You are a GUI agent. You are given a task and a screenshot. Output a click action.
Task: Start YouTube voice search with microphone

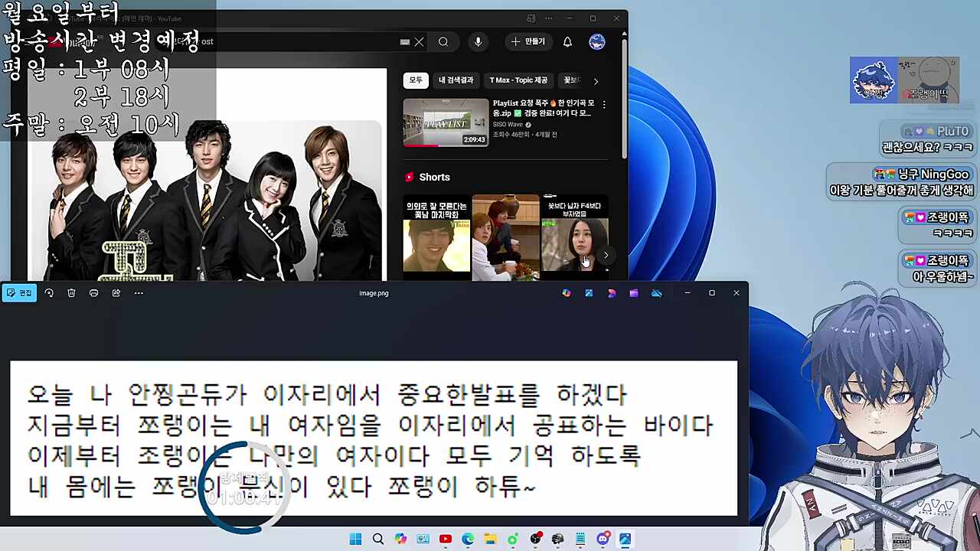point(478,42)
